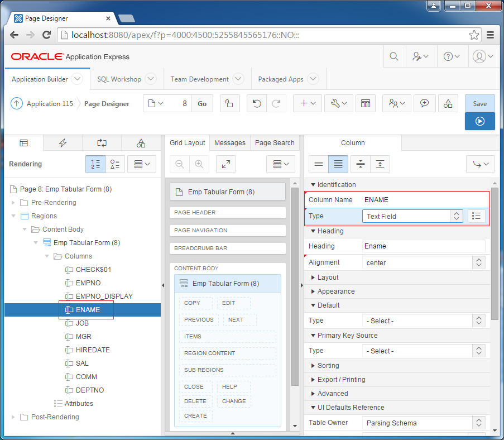Click the bookmark star icon in address bar

pyautogui.click(x=474, y=35)
